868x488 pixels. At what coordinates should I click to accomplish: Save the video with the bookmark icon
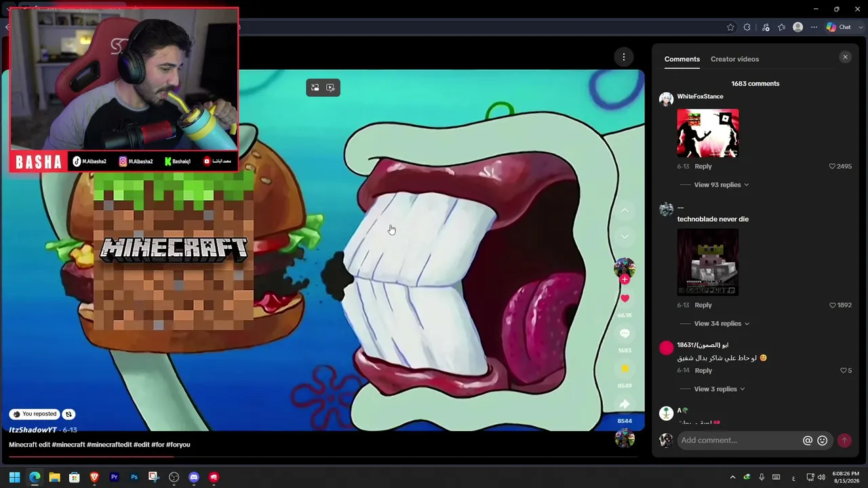pyautogui.click(x=625, y=369)
